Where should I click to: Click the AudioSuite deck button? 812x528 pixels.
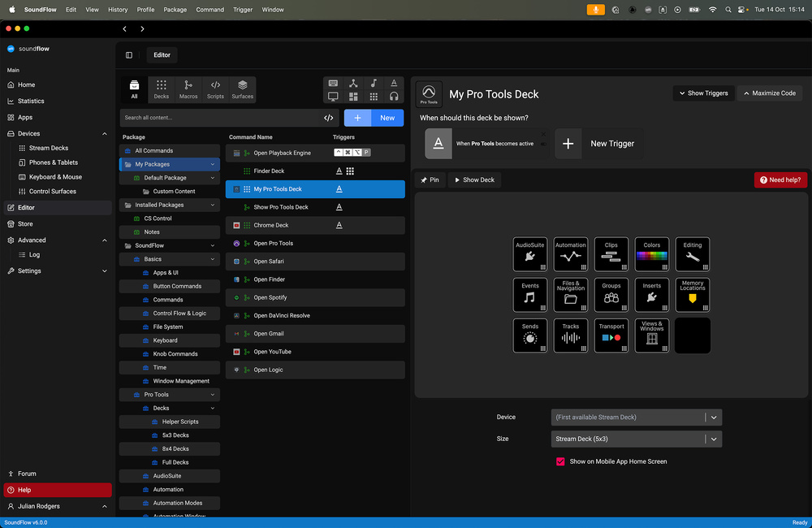click(530, 254)
